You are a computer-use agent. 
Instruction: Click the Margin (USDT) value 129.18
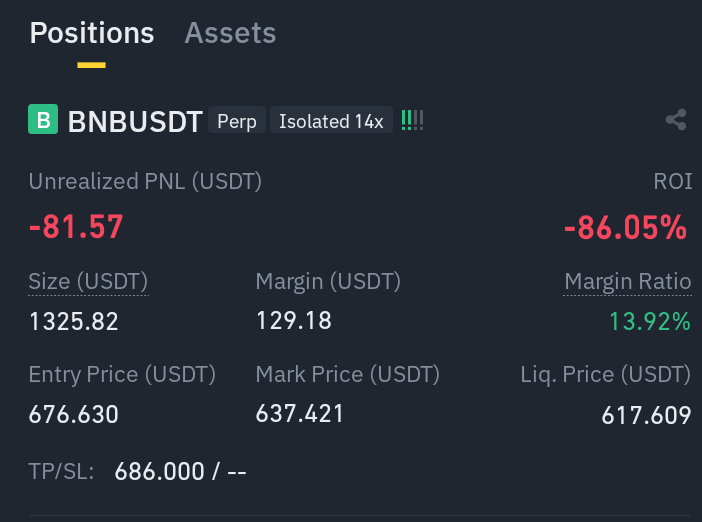[294, 321]
